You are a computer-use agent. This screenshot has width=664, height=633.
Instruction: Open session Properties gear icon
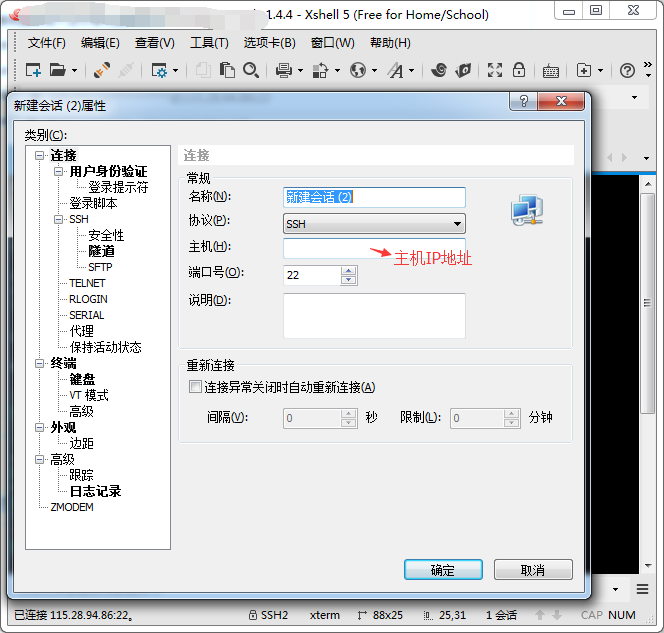[159, 70]
